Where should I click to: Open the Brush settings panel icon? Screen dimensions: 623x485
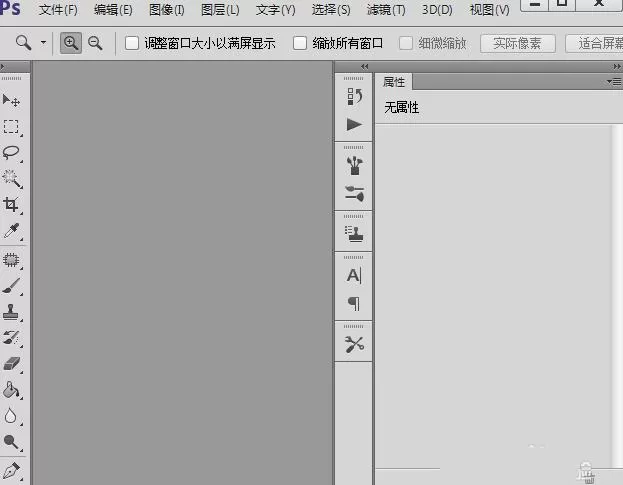(x=354, y=193)
